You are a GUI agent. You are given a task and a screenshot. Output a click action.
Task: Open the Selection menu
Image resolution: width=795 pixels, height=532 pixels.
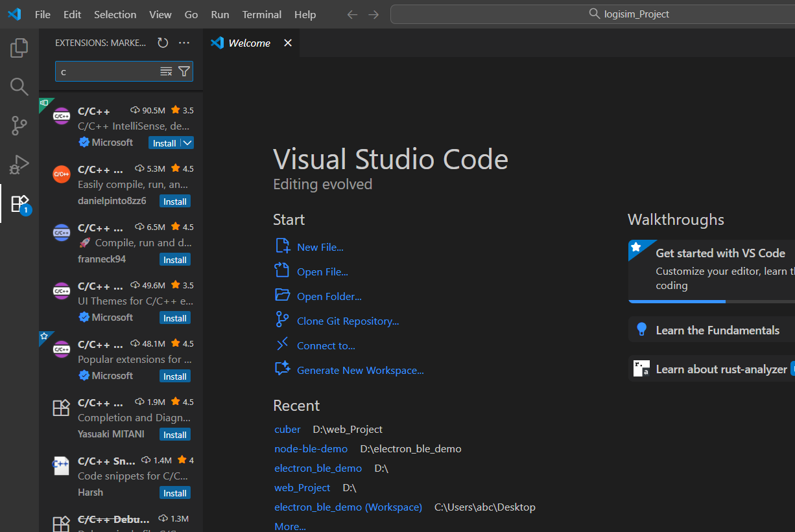[x=115, y=14]
